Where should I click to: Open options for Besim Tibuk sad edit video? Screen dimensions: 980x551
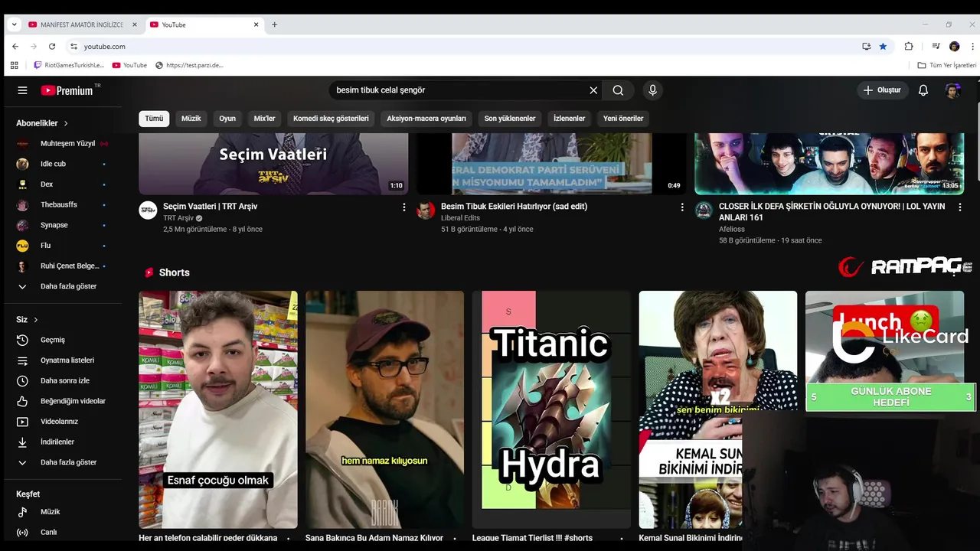pyautogui.click(x=682, y=207)
